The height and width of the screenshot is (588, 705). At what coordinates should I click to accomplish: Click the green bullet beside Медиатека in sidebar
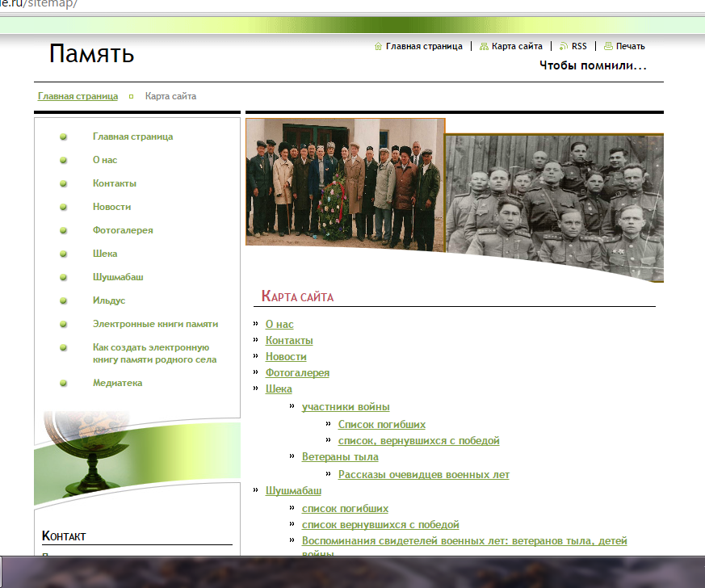point(63,383)
